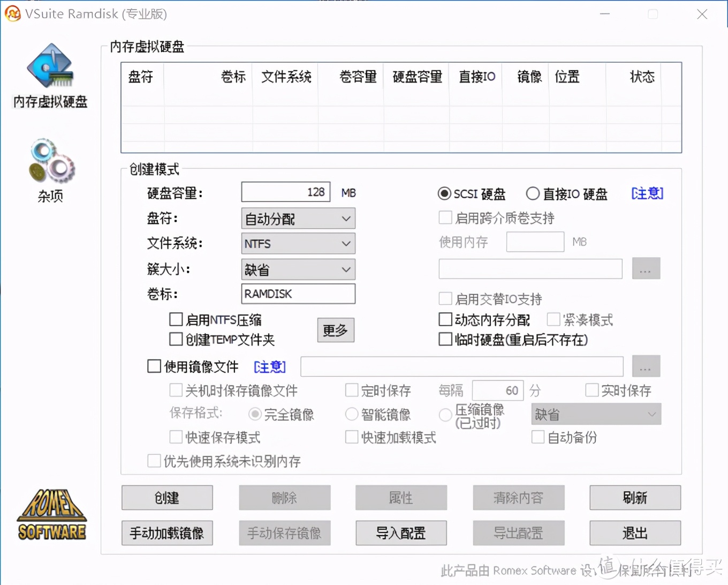Enable 启用NTFS压缩 checkbox

coord(176,319)
